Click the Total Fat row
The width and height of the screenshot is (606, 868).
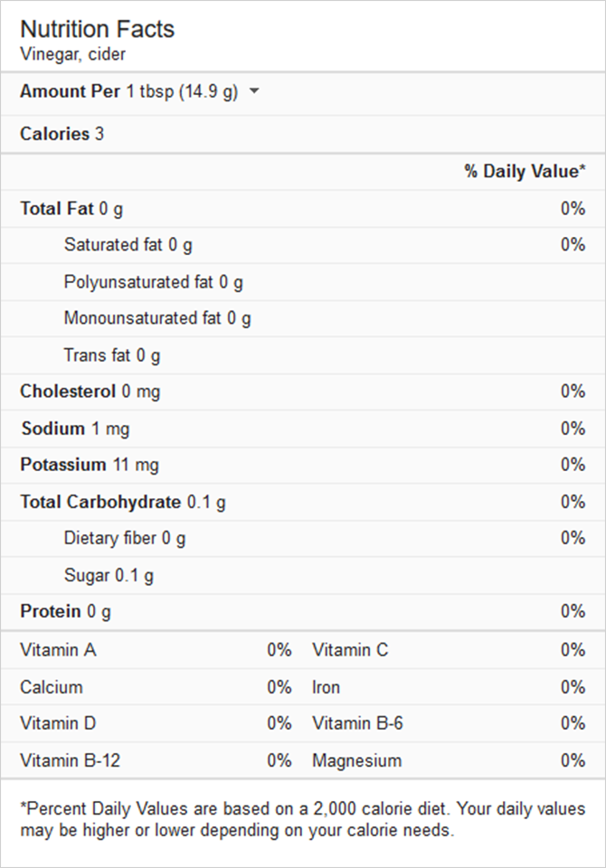[54, 208]
